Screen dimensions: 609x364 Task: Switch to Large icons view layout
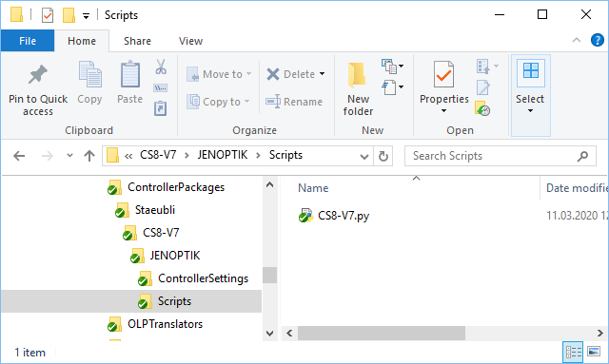[x=594, y=352]
